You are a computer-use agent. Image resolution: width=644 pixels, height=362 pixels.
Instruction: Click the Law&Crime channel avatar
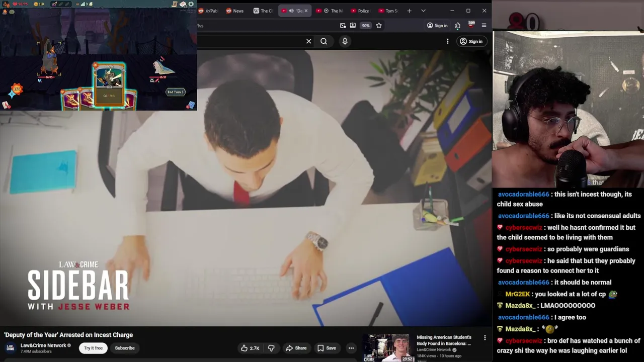[x=10, y=348]
